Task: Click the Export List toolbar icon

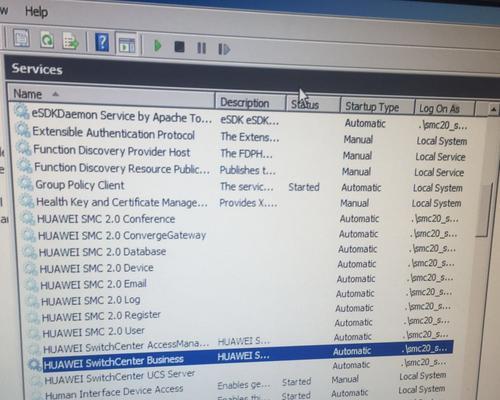Action: click(x=71, y=41)
